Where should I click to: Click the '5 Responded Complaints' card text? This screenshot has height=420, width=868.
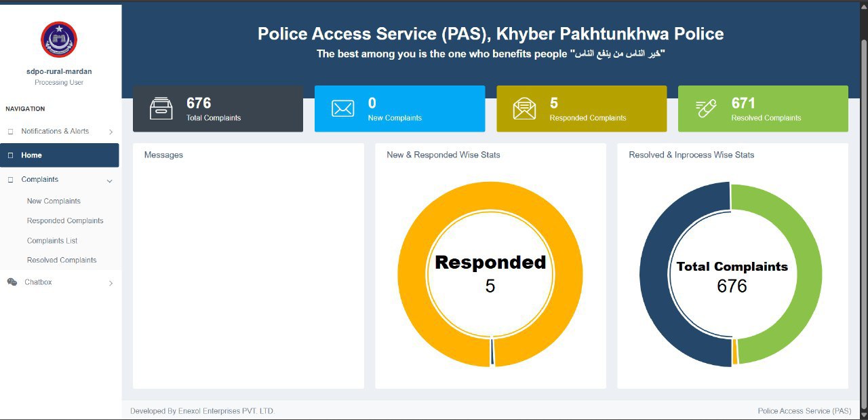point(588,109)
